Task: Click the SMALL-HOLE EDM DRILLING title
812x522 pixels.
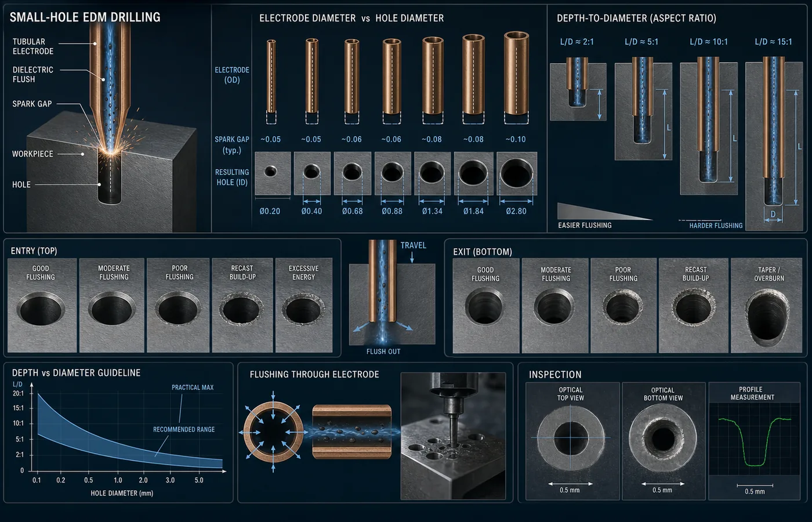Action: click(85, 17)
